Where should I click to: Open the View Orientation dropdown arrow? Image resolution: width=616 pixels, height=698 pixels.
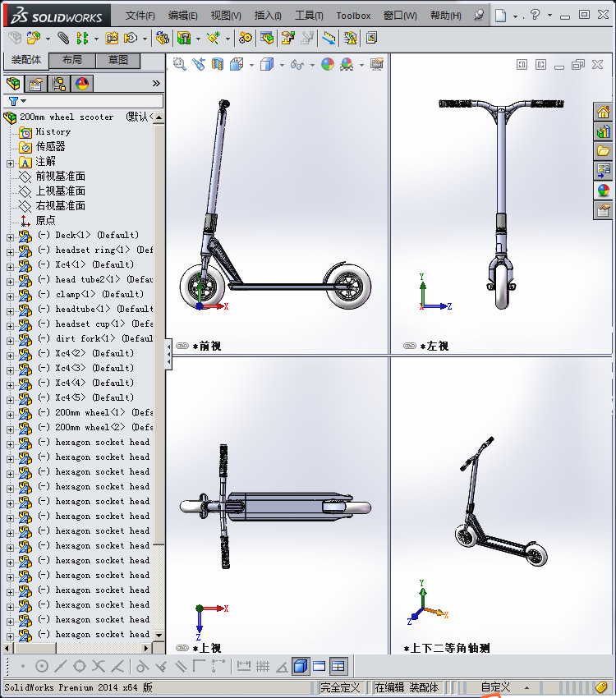[x=251, y=65]
